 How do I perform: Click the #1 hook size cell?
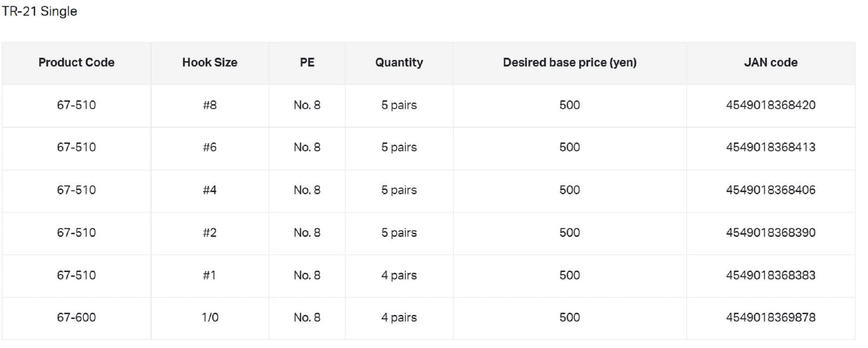[x=210, y=275]
